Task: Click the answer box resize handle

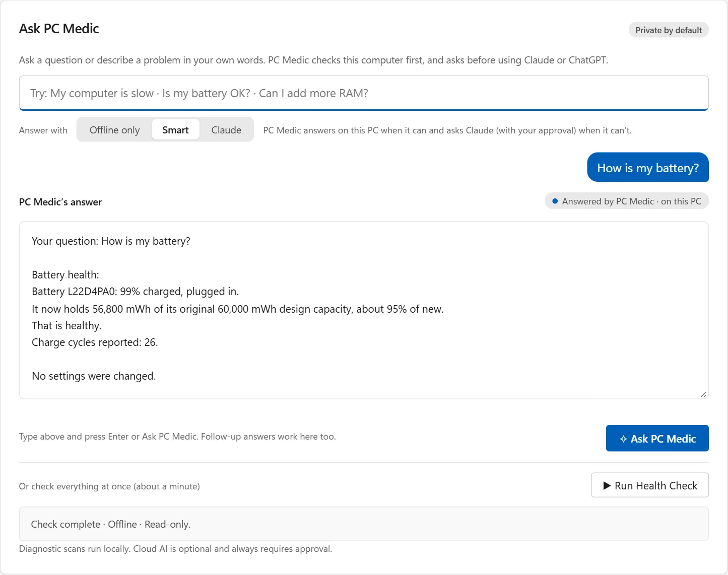Action: (x=704, y=394)
